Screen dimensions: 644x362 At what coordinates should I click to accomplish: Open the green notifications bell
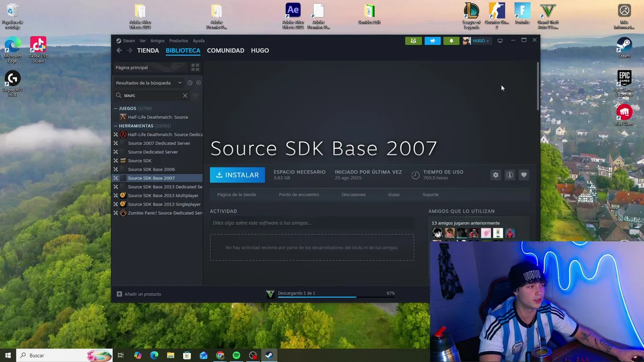(x=451, y=41)
